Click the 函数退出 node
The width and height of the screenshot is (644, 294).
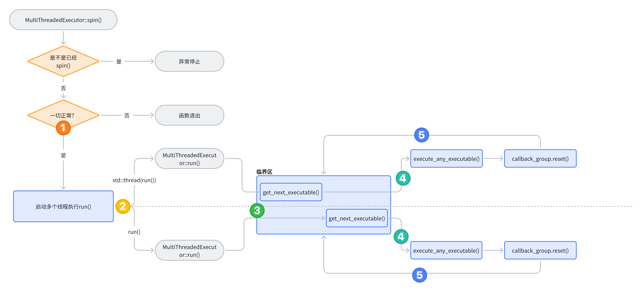coord(189,115)
